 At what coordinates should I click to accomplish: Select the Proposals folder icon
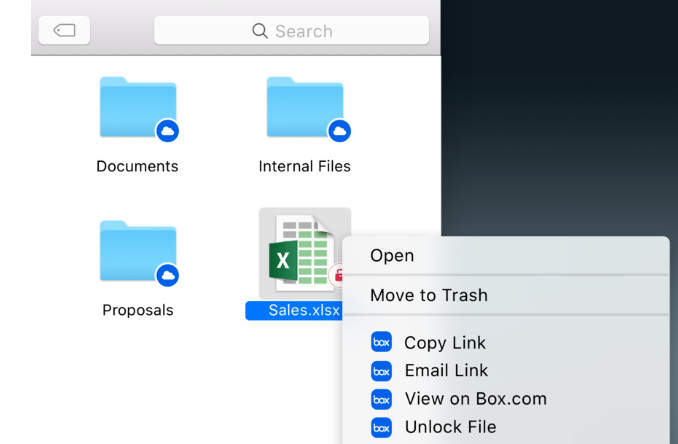click(x=137, y=250)
